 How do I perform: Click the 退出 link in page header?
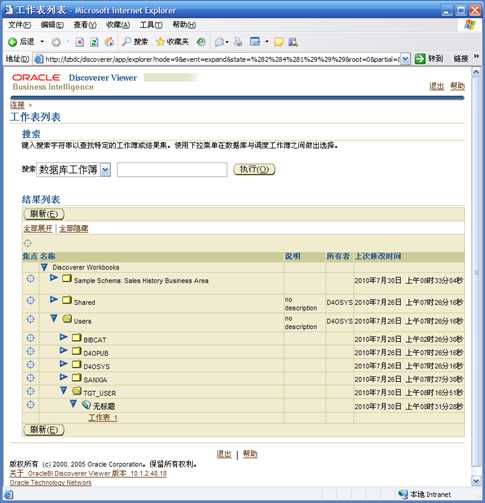click(436, 86)
